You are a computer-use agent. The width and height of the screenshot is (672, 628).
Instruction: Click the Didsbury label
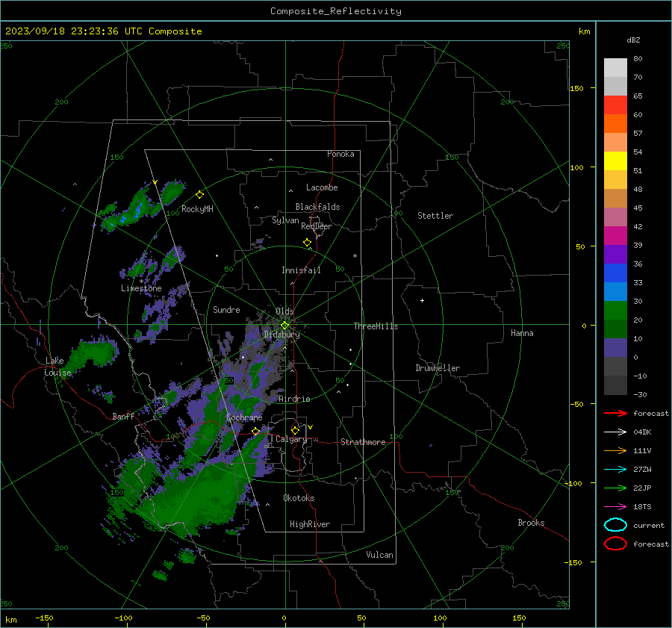pos(281,335)
